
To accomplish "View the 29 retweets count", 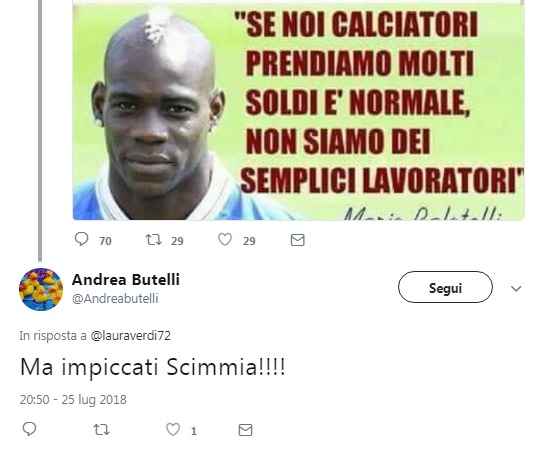I will coord(177,241).
